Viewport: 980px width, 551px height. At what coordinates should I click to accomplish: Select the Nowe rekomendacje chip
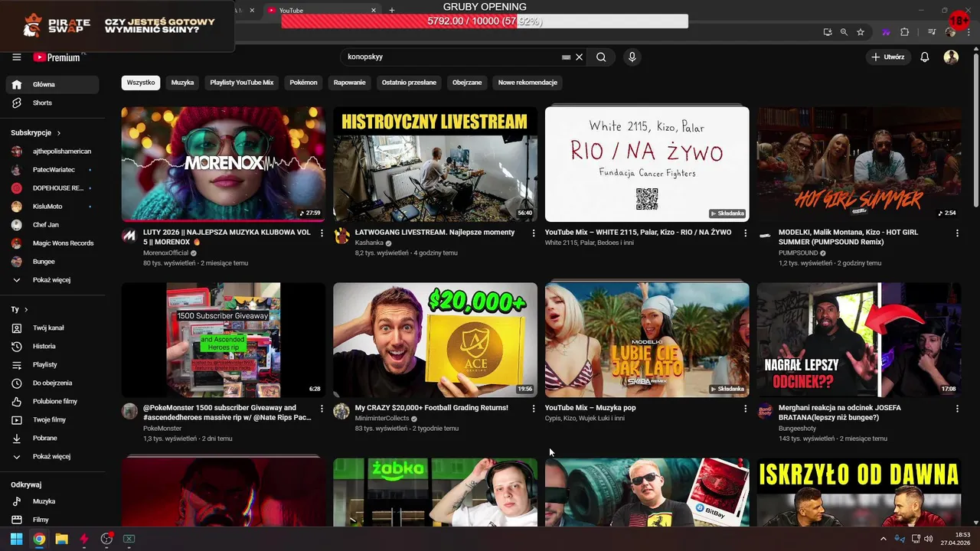tap(528, 83)
